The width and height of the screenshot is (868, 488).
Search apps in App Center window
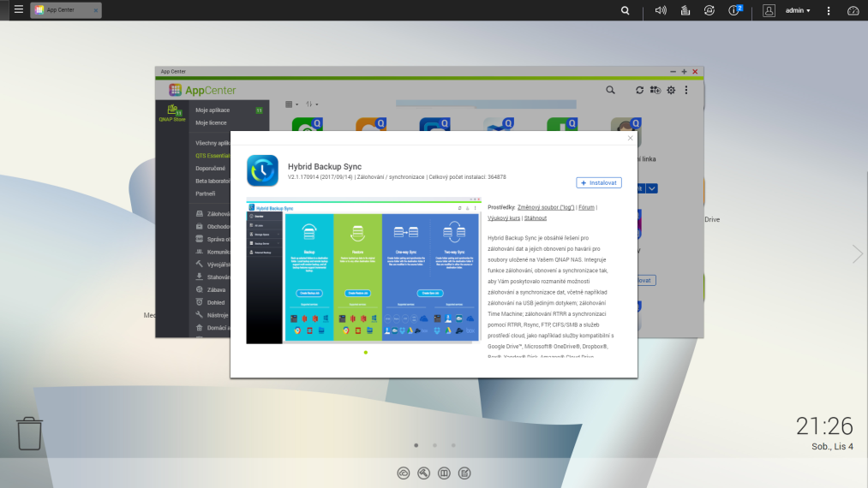tap(610, 90)
